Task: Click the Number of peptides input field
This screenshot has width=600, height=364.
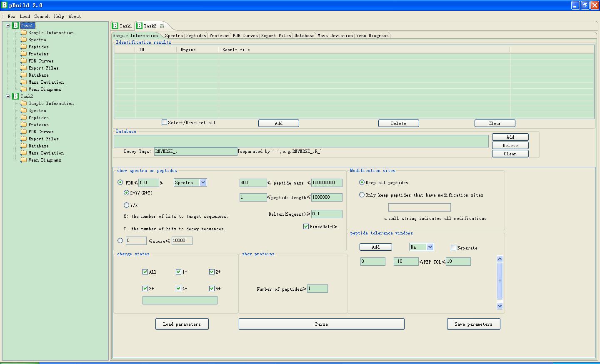Action: click(x=317, y=289)
